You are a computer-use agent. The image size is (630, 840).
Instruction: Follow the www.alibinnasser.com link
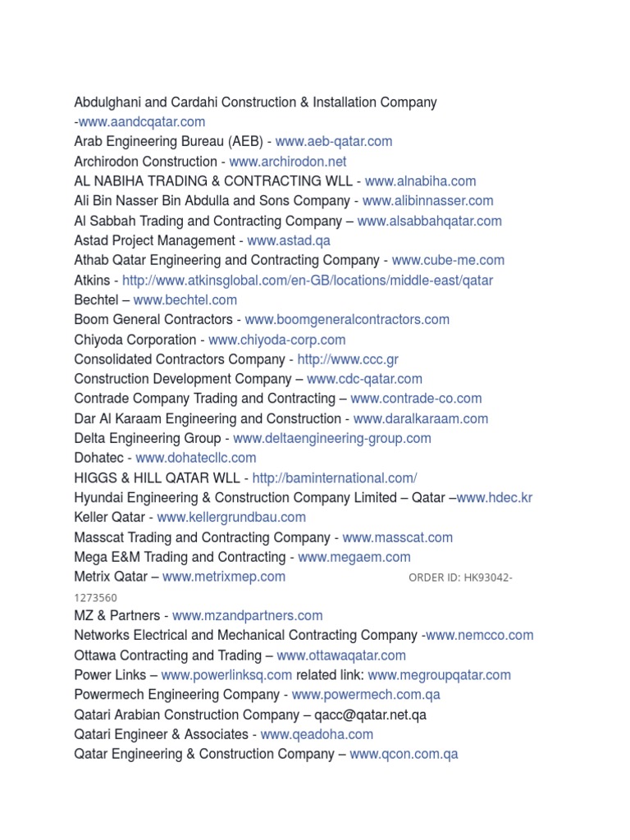(428, 201)
